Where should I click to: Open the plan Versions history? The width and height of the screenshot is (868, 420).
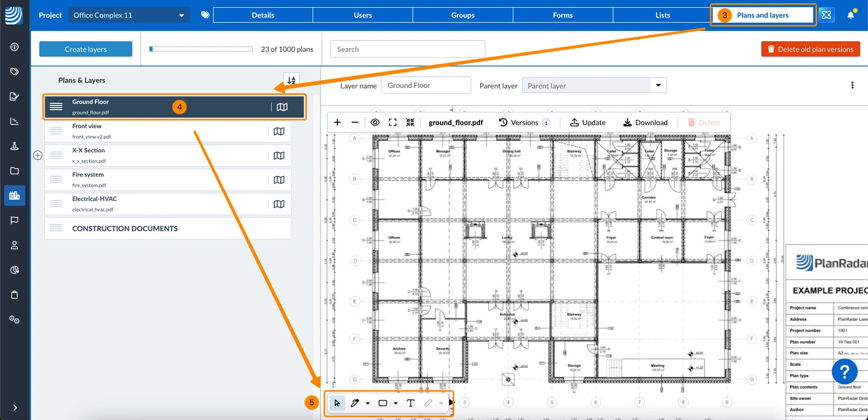(524, 122)
